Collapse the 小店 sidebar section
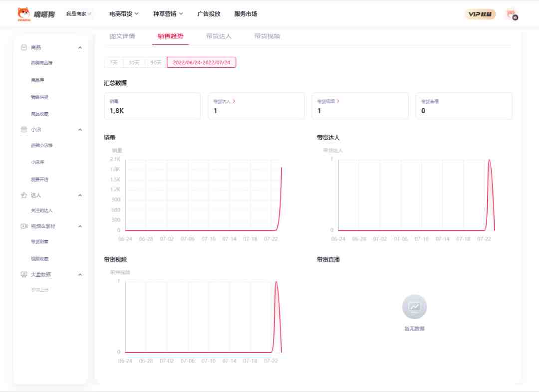Image resolution: width=539 pixels, height=392 pixels. point(80,130)
